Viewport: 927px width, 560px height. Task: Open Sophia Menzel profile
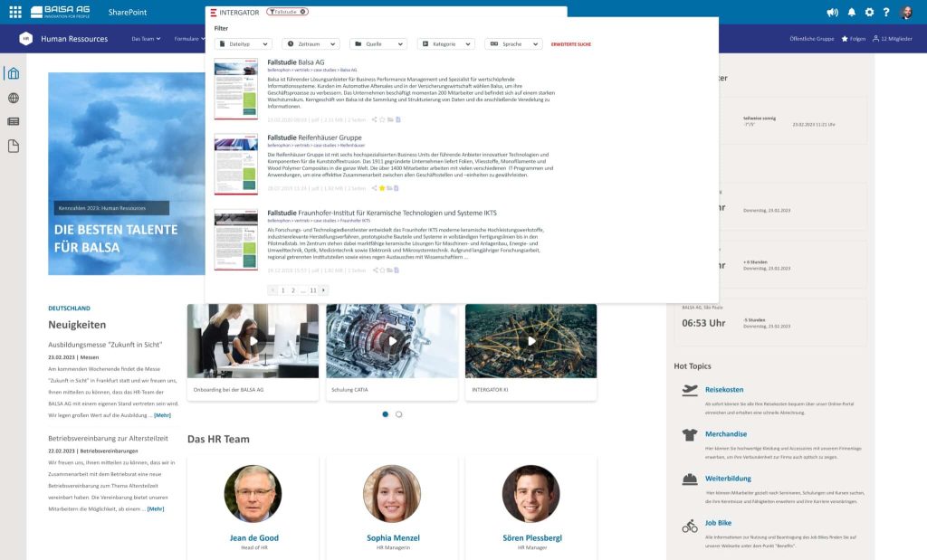pos(393,537)
